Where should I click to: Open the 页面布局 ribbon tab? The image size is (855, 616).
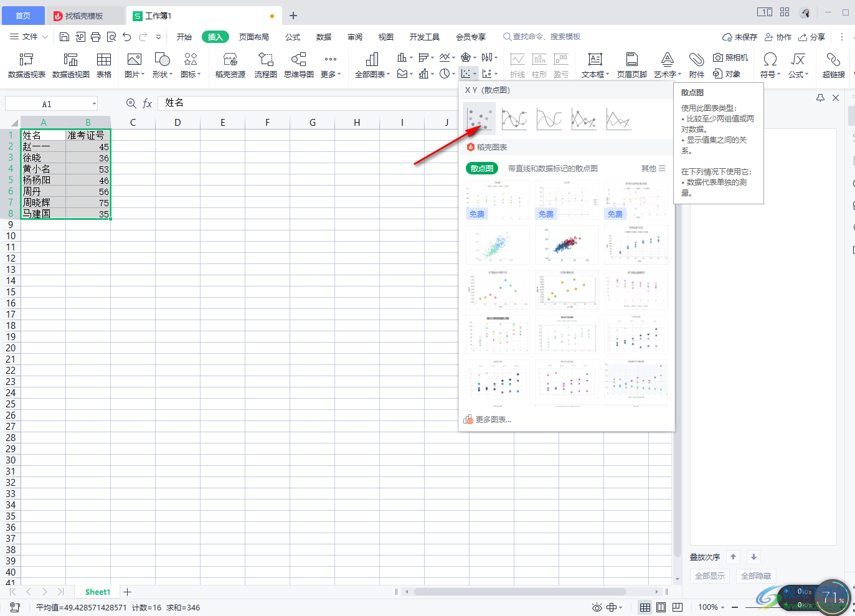[x=254, y=37]
